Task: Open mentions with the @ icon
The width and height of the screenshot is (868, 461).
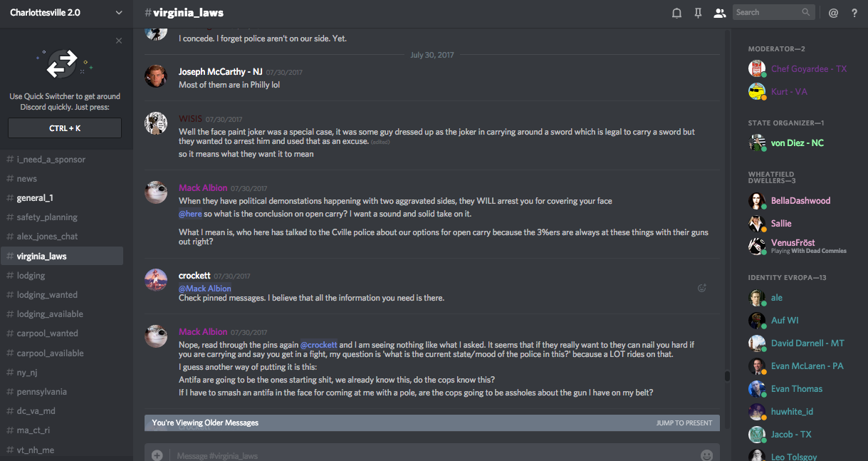Action: click(x=833, y=13)
